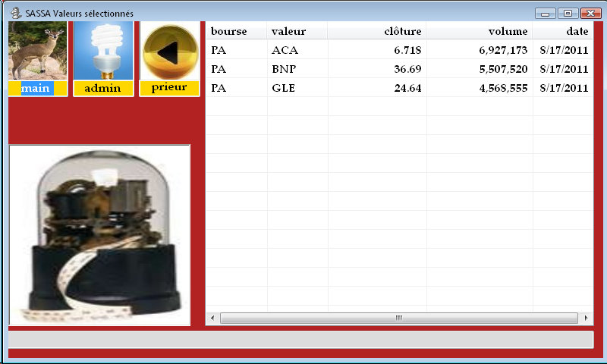Sort by the volume column header
Image resolution: width=607 pixels, height=364 pixels.
coord(479,31)
